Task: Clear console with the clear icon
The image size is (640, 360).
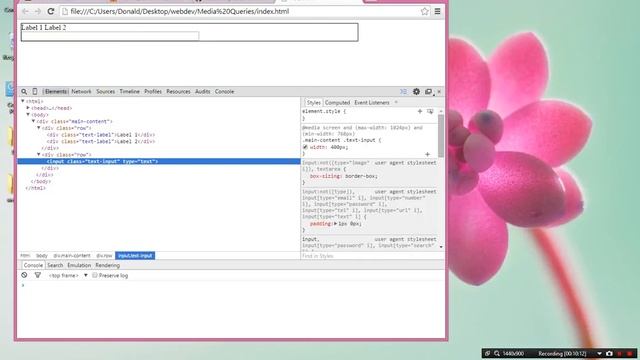Action: pyautogui.click(x=24, y=275)
